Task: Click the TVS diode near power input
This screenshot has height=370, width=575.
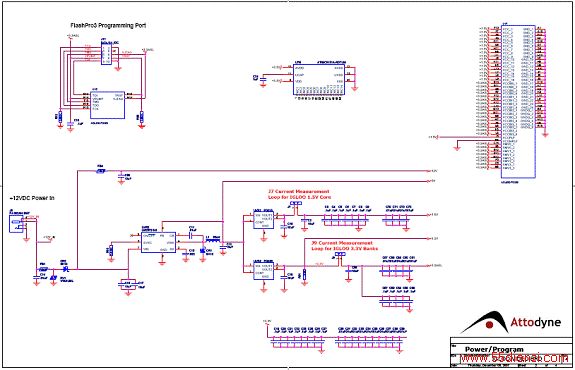Action: point(54,279)
